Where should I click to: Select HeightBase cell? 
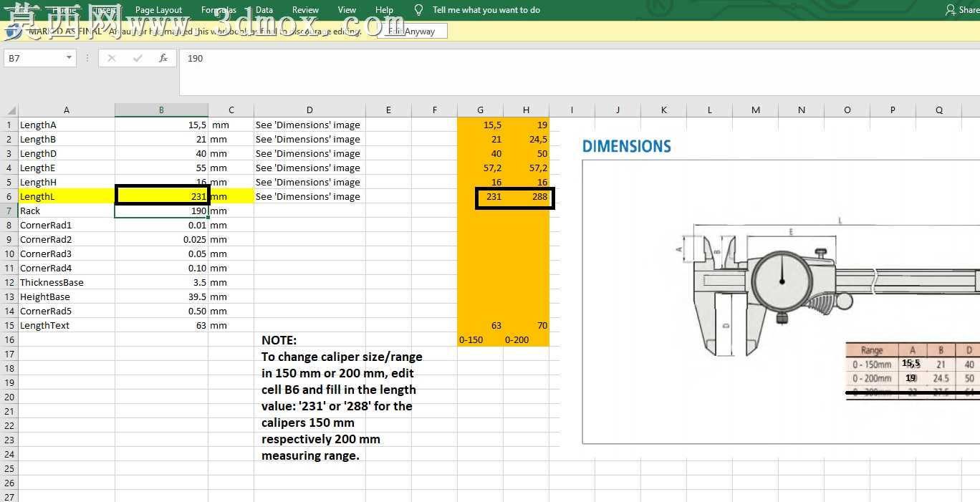(67, 296)
